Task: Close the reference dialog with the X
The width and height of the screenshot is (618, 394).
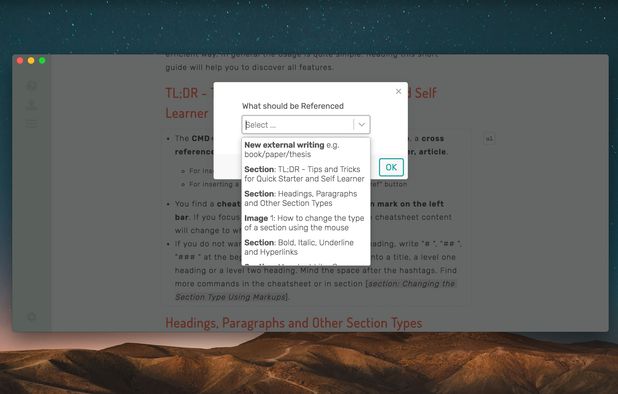Action: 398,91
